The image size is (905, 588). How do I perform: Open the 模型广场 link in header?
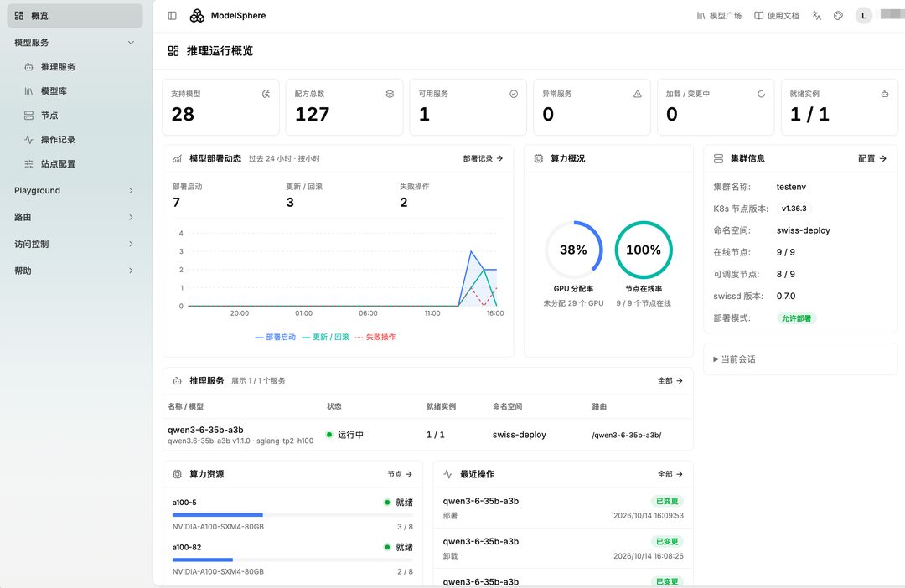click(719, 16)
